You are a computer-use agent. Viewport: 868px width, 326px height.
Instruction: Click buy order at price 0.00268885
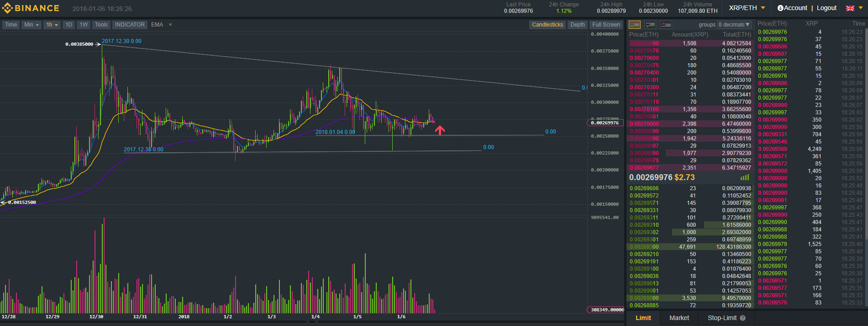coord(690,305)
